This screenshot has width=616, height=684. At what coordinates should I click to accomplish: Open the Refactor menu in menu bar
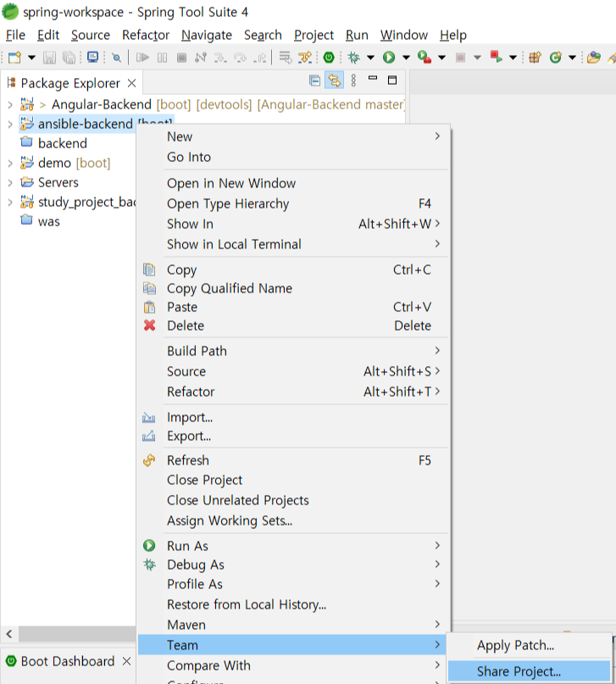(x=145, y=35)
